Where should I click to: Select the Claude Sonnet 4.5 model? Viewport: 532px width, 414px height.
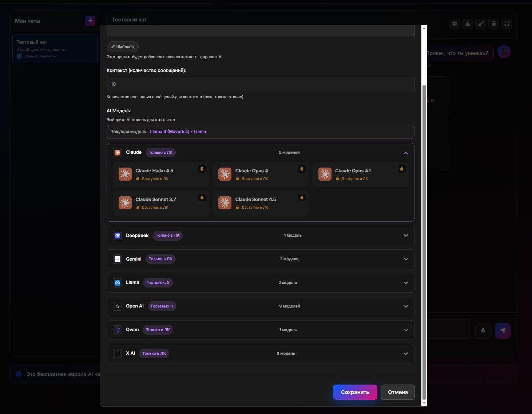tap(261, 203)
